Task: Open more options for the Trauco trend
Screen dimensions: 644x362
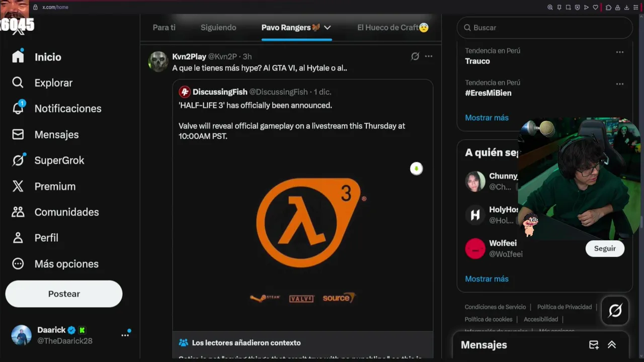Action: click(x=620, y=52)
